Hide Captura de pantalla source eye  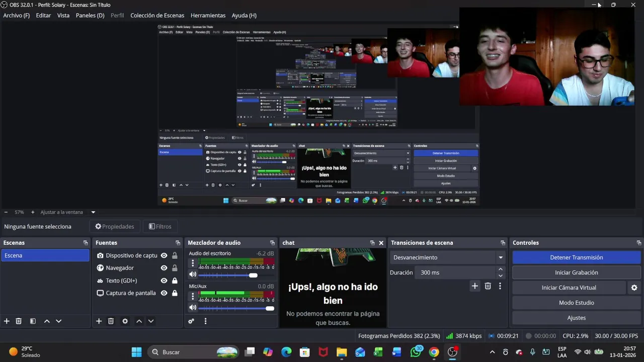[x=164, y=293]
